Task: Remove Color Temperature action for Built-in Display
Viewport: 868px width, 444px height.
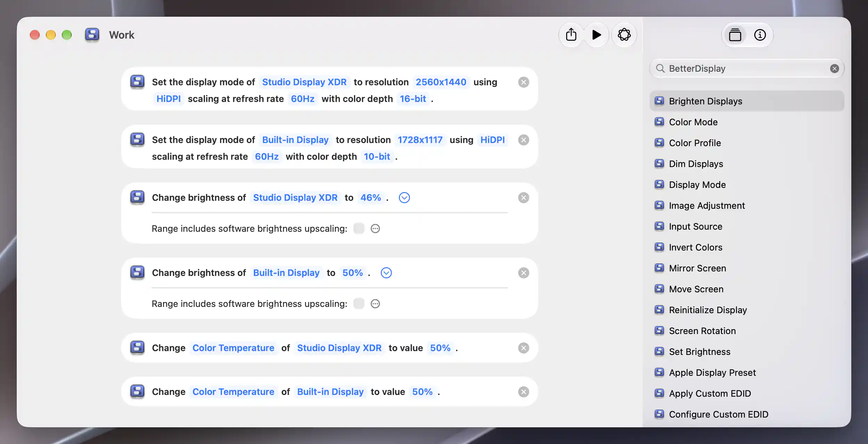Action: [x=523, y=392]
